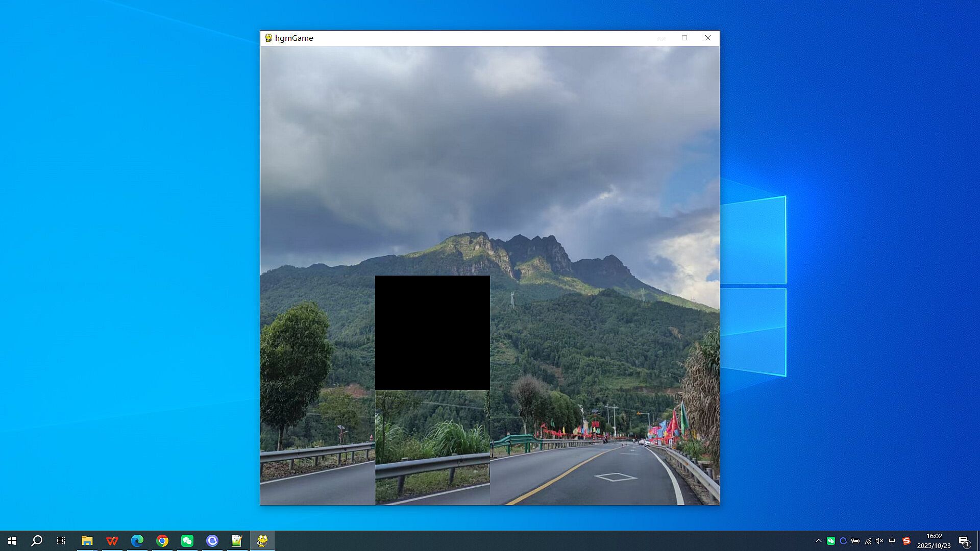The width and height of the screenshot is (980, 551).
Task: Open Microsoft Edge from taskbar
Action: click(x=137, y=541)
